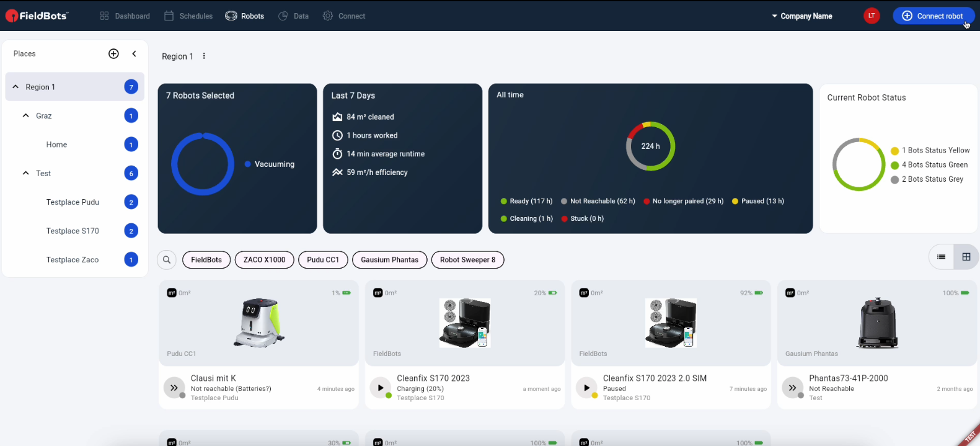Click forward icon for Clausi mit K
The height and width of the screenshot is (446, 980).
pos(174,388)
